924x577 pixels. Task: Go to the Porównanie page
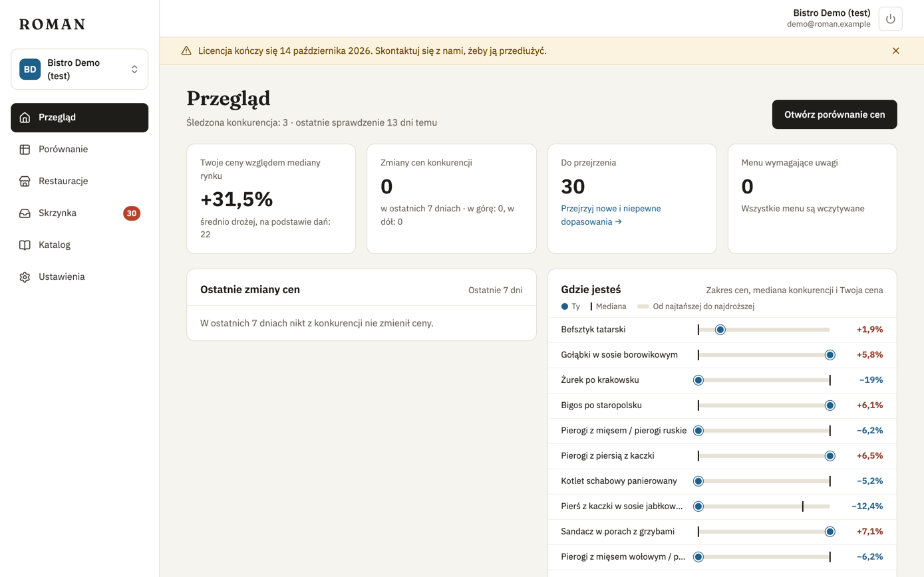click(79, 150)
